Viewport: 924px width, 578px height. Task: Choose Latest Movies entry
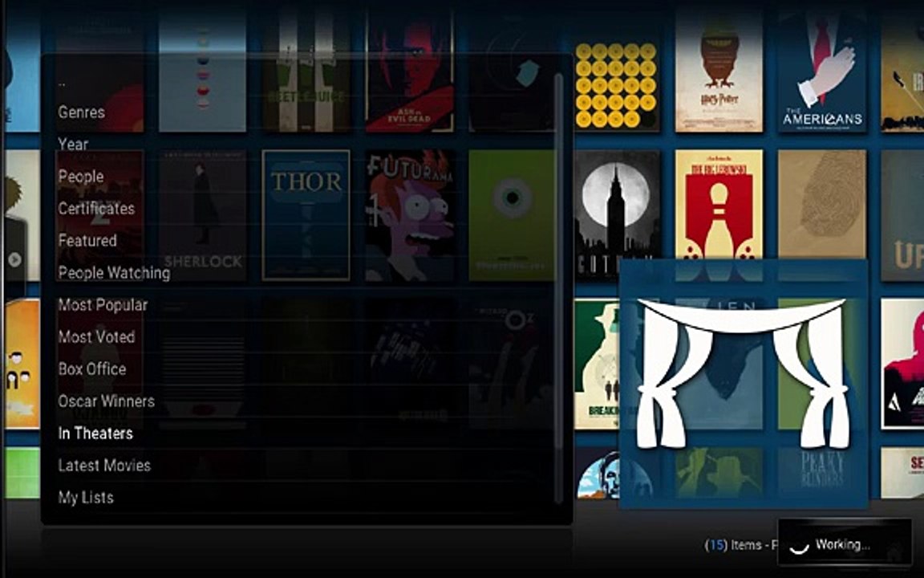click(x=104, y=466)
